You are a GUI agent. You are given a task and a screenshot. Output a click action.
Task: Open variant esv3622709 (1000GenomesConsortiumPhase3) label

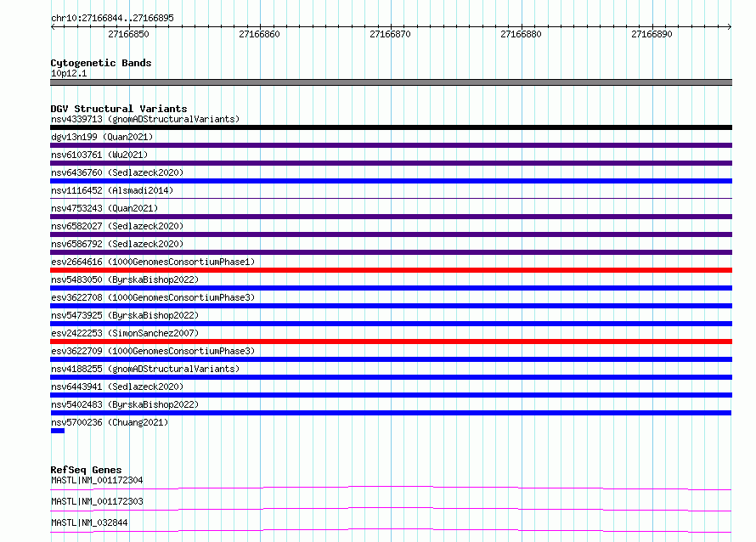[x=153, y=351]
